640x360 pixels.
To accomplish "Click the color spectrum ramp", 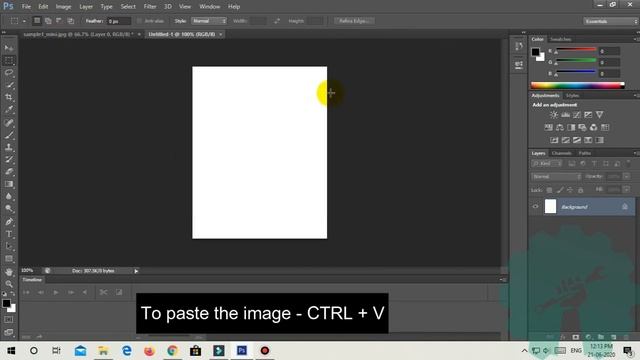I will pos(578,85).
